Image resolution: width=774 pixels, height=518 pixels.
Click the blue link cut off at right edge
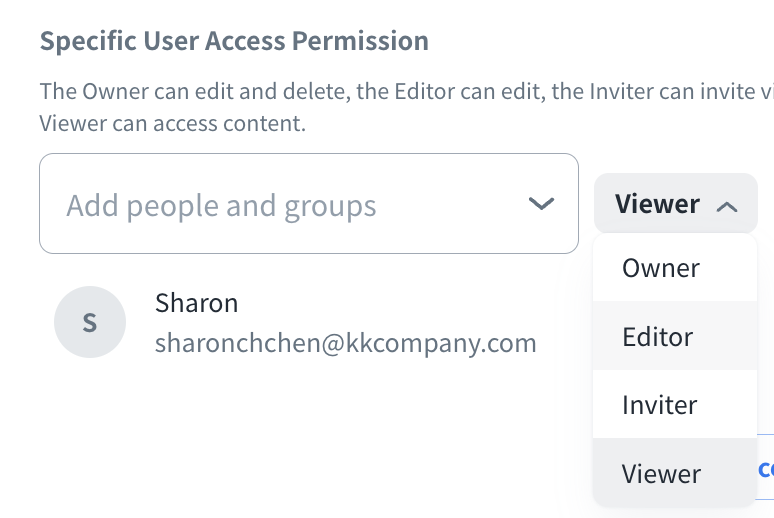[x=766, y=469]
